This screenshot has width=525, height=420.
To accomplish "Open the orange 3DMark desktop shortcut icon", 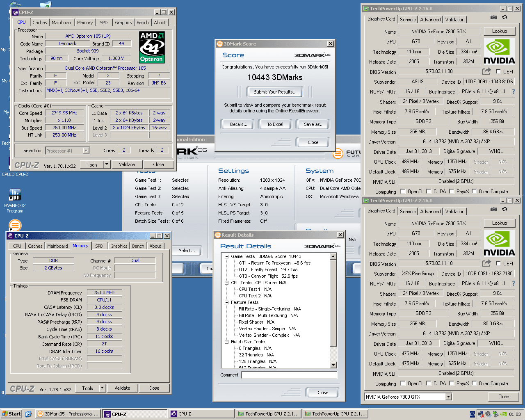I will (15, 225).
